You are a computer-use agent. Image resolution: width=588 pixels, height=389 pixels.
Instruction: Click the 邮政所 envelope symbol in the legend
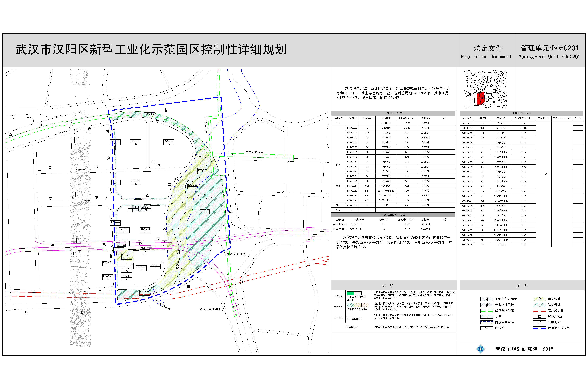coord(487,328)
